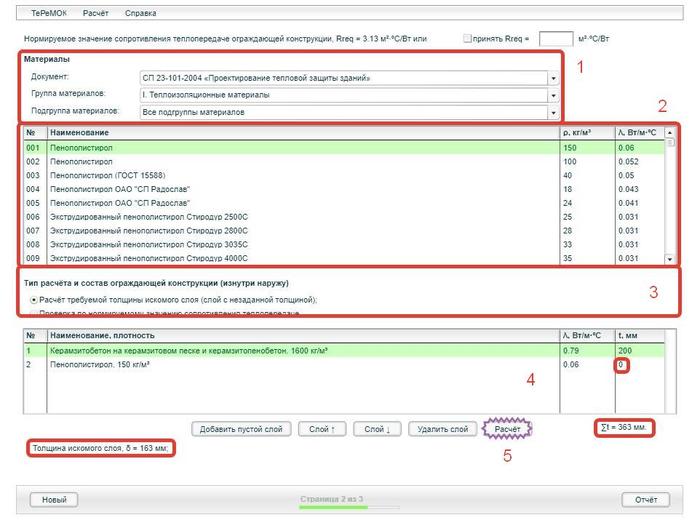Click the 'Страница 2 из 3' progress bar

331,505
